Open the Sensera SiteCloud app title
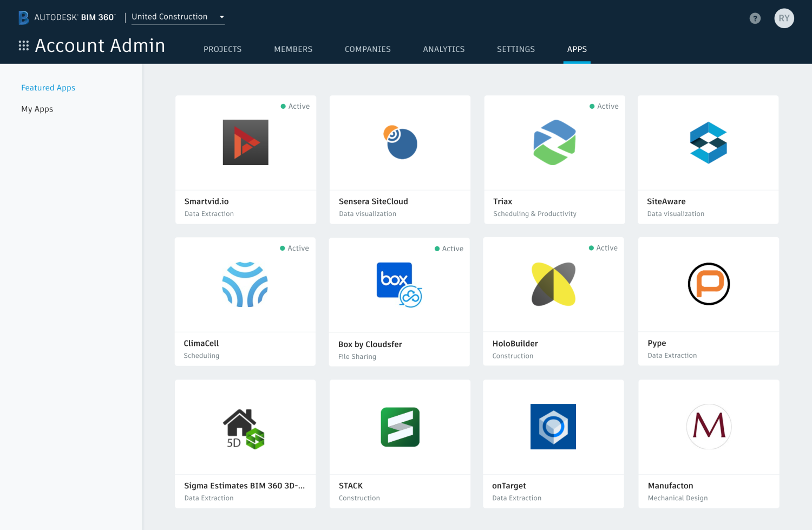This screenshot has width=812, height=530. click(374, 201)
